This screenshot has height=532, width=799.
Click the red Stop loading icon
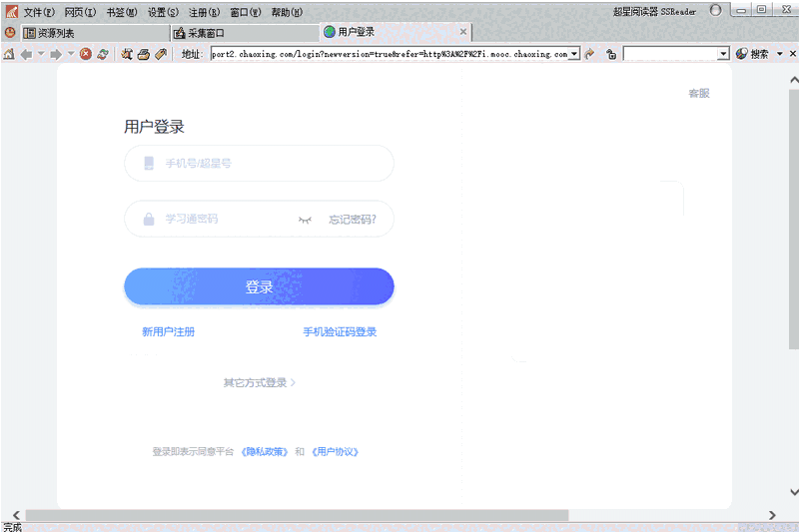(86, 54)
